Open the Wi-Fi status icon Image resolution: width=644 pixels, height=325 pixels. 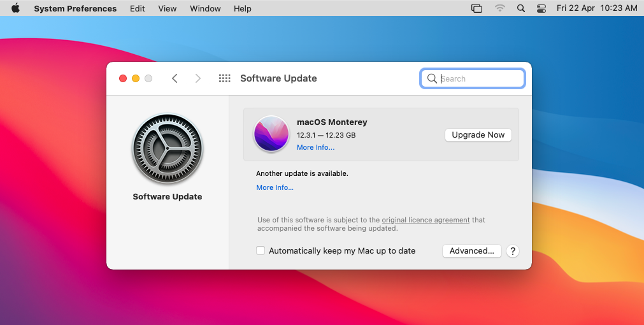click(x=500, y=8)
